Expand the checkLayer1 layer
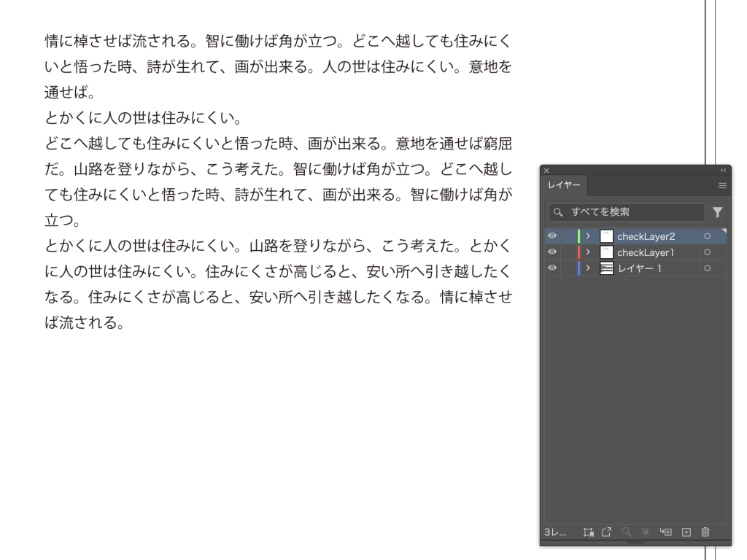The height and width of the screenshot is (560, 747). point(589,252)
